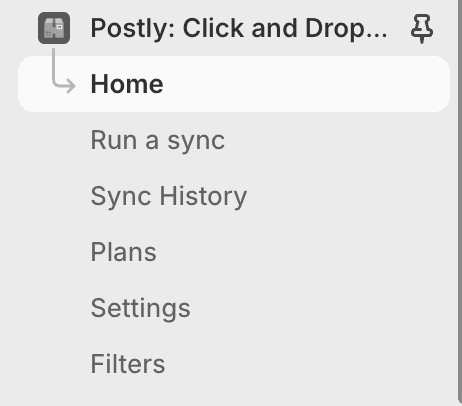Click the vertical scrollbar at right edge
Image resolution: width=462 pixels, height=406 pixels.
pyautogui.click(x=460, y=200)
